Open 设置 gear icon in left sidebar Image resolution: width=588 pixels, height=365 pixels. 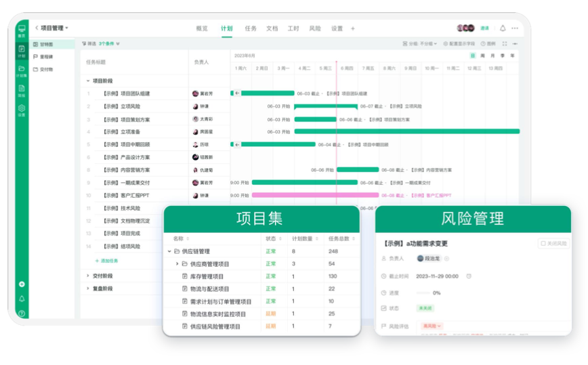click(22, 110)
